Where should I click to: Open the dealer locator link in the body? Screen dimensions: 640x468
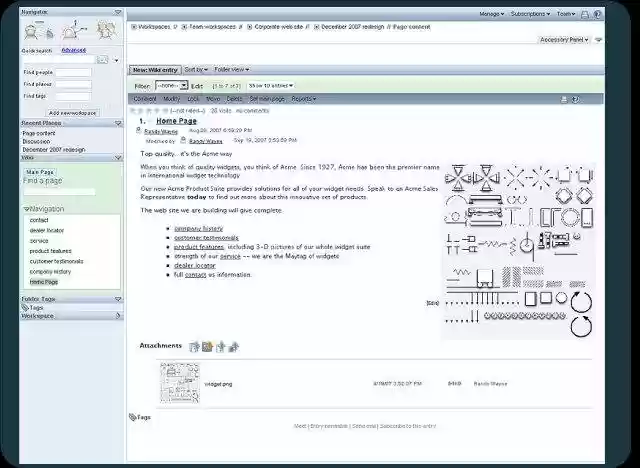coord(195,266)
